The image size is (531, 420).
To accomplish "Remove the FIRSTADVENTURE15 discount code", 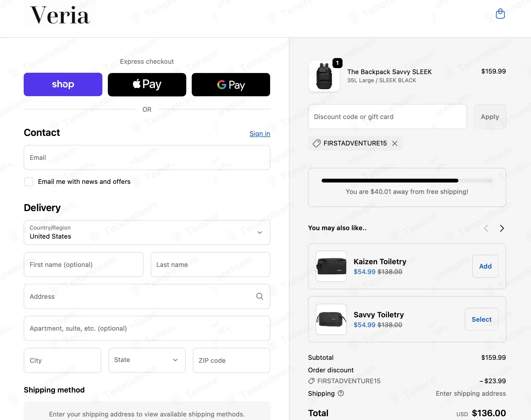I will (x=395, y=143).
